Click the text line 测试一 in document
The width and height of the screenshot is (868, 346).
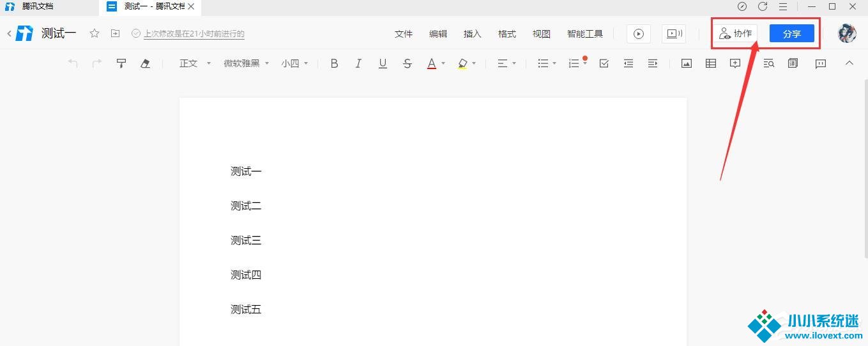246,171
